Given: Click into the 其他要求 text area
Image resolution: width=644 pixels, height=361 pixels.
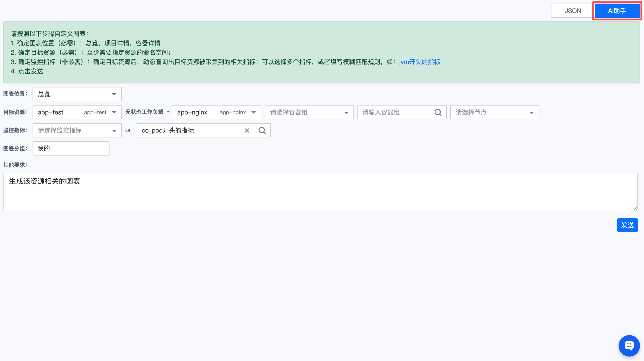Looking at the screenshot, I should tap(320, 192).
